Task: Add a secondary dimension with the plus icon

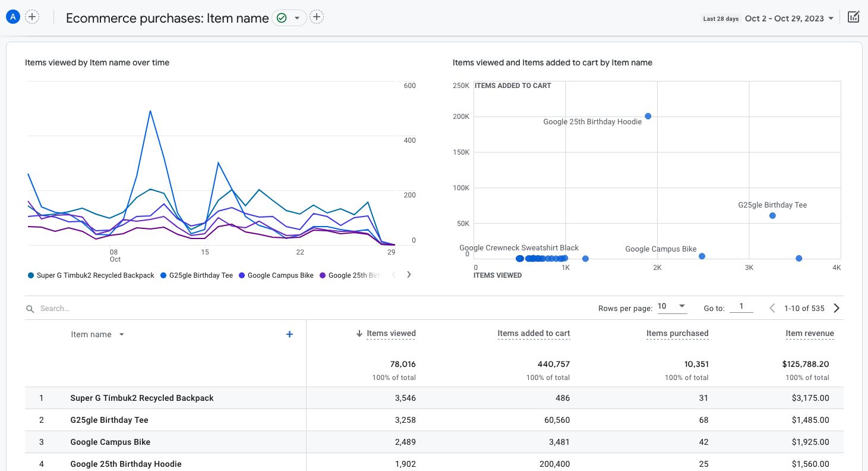Action: click(289, 334)
